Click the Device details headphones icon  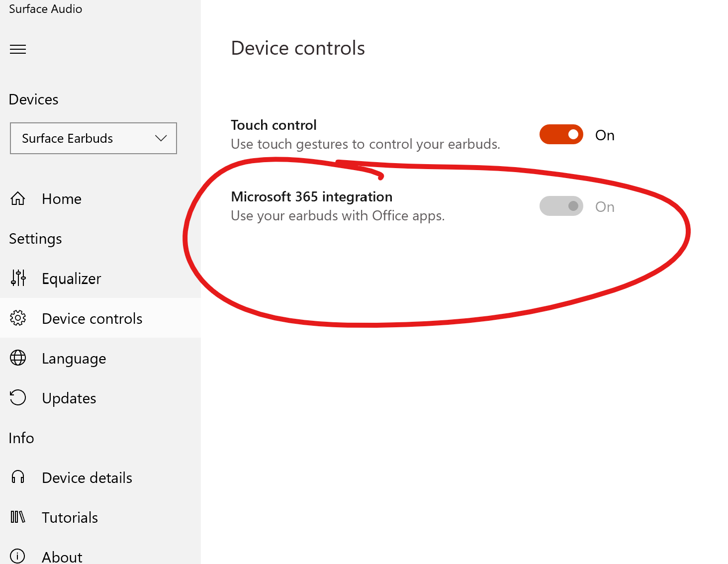tap(18, 477)
